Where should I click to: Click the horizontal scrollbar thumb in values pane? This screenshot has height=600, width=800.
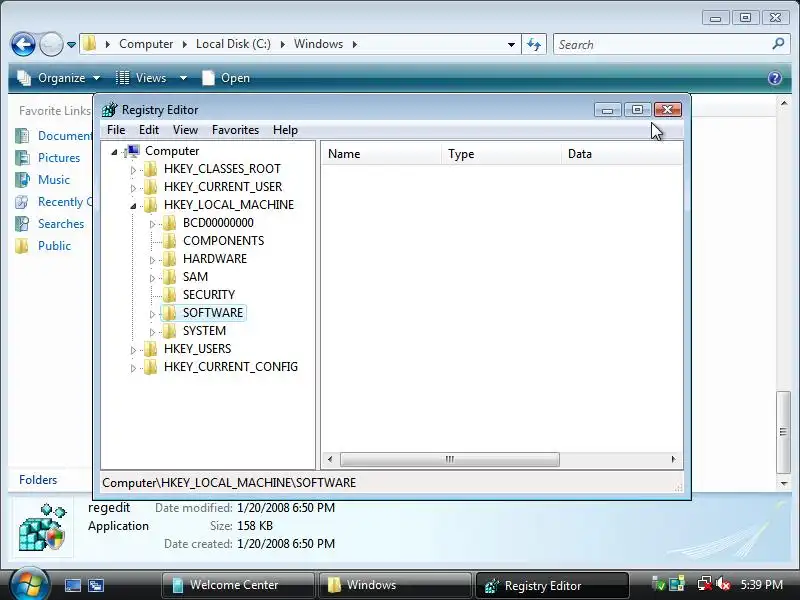pyautogui.click(x=449, y=459)
